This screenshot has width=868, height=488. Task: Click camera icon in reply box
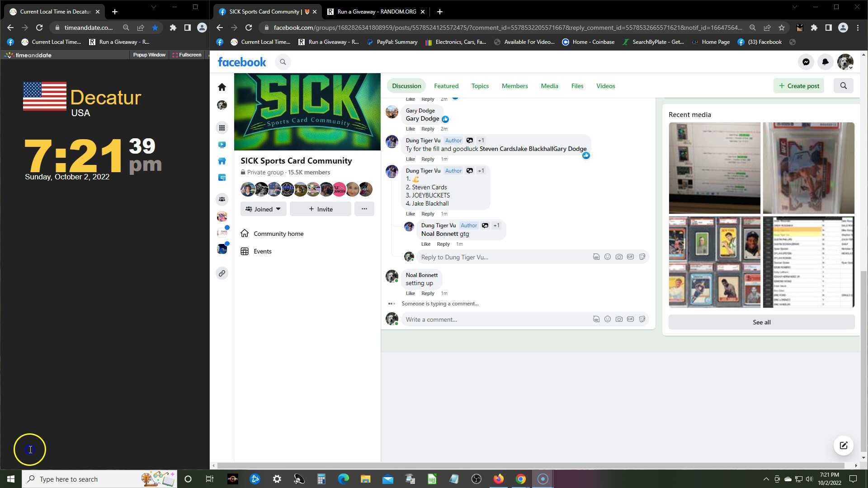tap(619, 257)
